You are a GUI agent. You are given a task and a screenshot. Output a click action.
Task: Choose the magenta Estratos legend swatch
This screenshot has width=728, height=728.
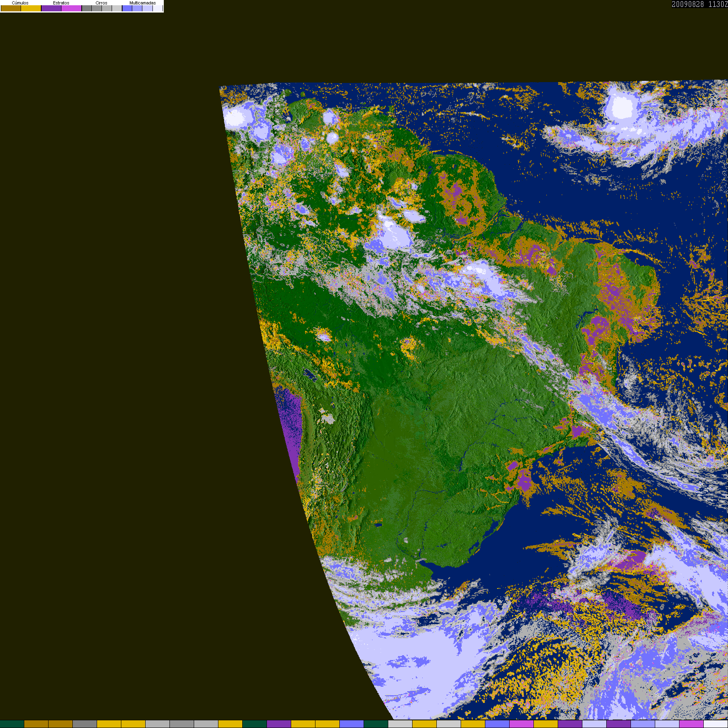point(72,8)
